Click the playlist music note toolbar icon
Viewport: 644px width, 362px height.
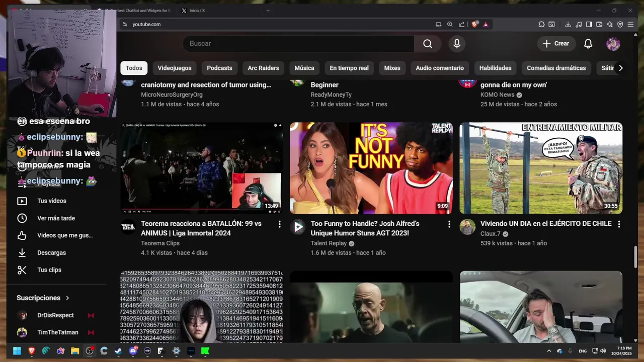[x=579, y=24]
